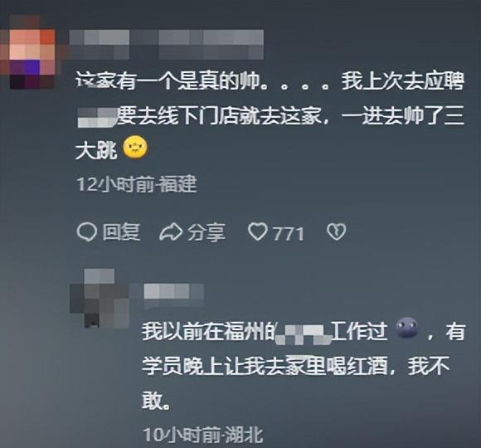Click the reply's last line 敢。
Image resolution: width=481 pixels, height=448 pixels.
[x=156, y=401]
